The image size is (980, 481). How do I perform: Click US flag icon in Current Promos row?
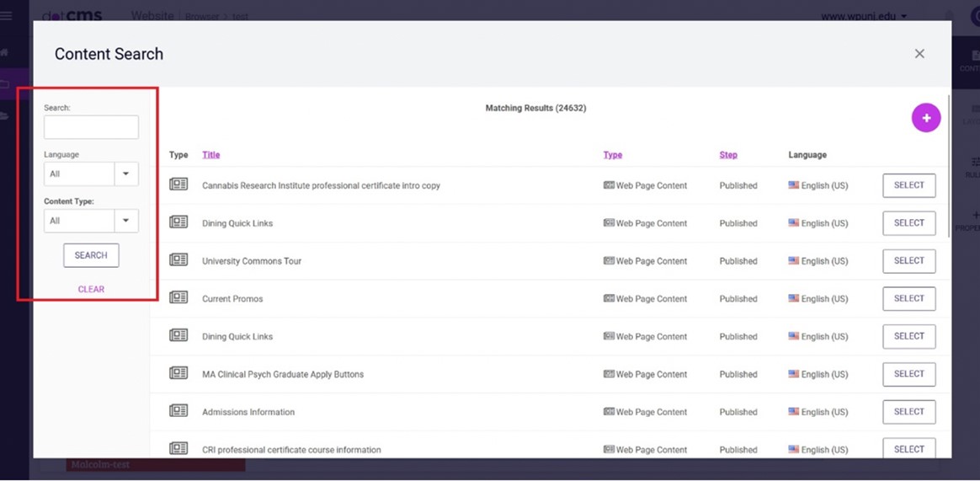point(793,298)
